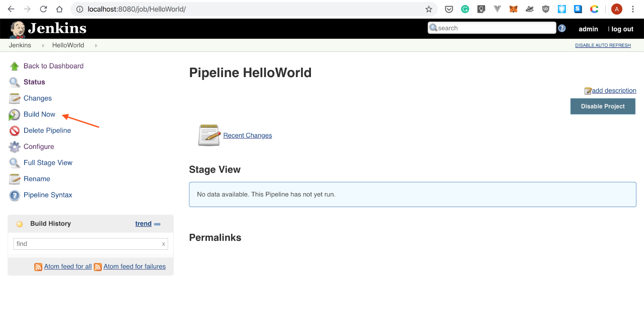Click the Disable Project button
This screenshot has width=644, height=319.
(x=603, y=106)
